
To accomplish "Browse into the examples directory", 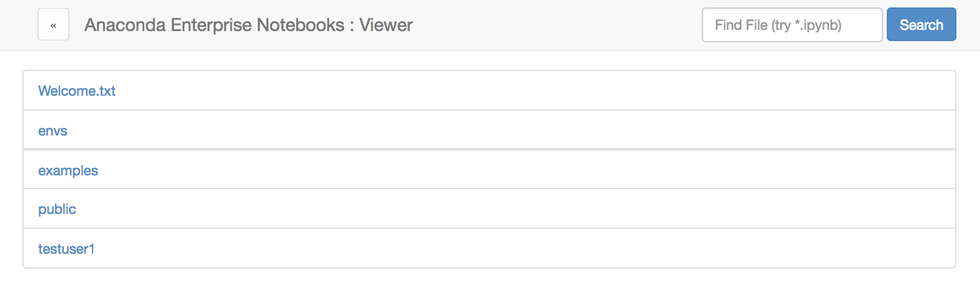I will pos(68,170).
